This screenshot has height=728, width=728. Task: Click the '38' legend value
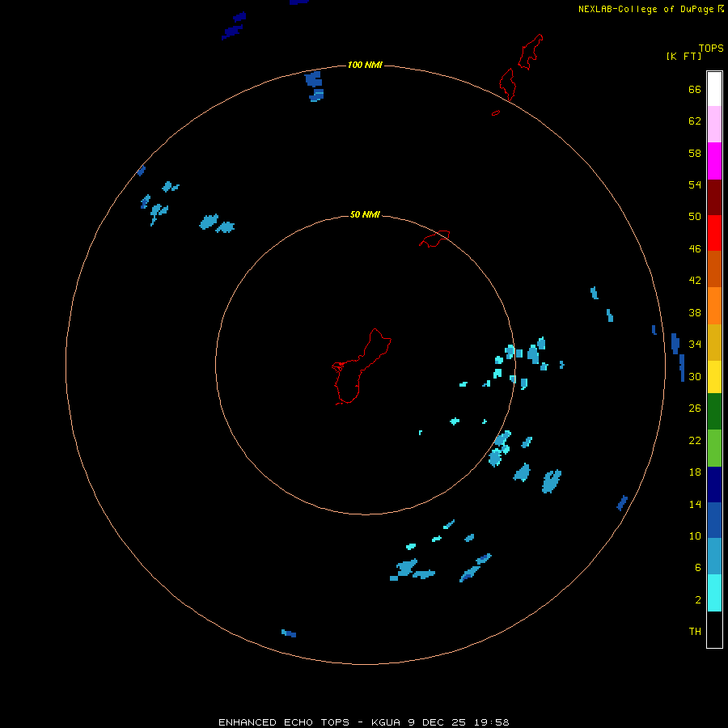pyautogui.click(x=695, y=312)
